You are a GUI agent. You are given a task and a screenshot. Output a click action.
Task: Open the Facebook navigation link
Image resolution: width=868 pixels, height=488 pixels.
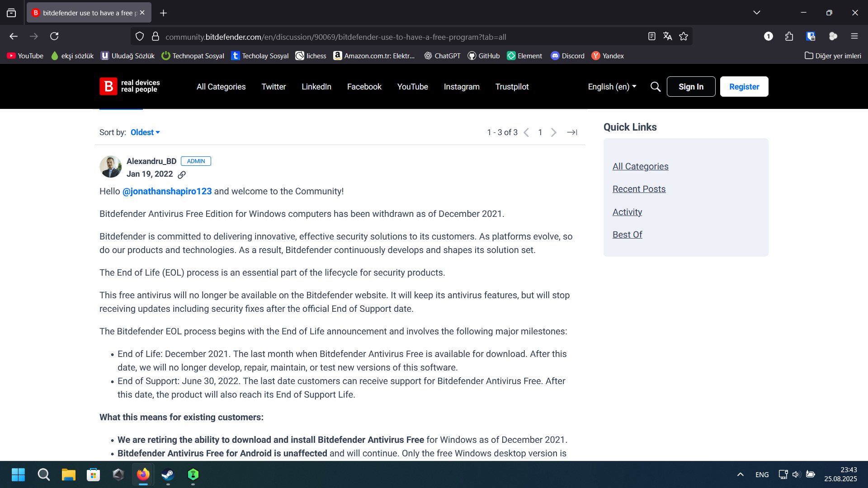[x=364, y=87]
